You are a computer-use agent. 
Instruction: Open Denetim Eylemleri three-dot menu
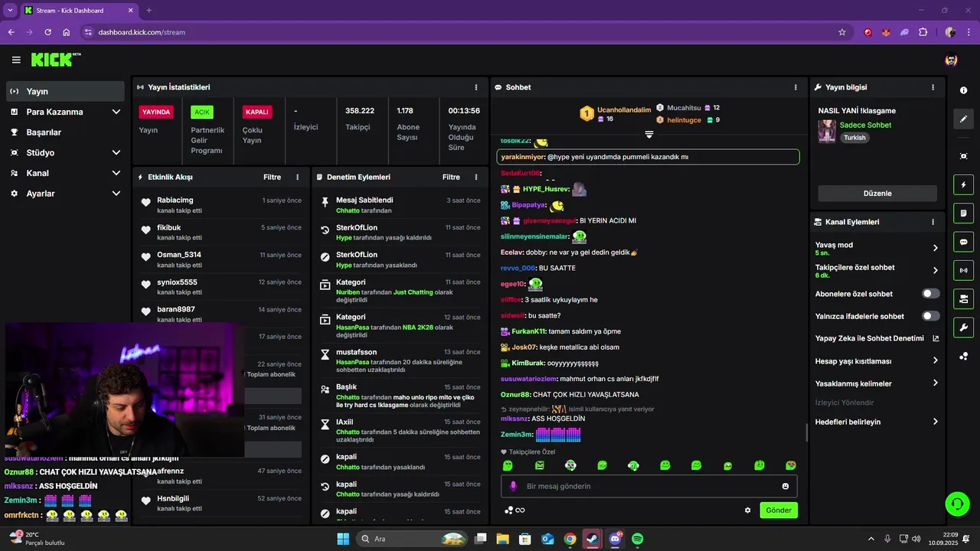point(476,177)
